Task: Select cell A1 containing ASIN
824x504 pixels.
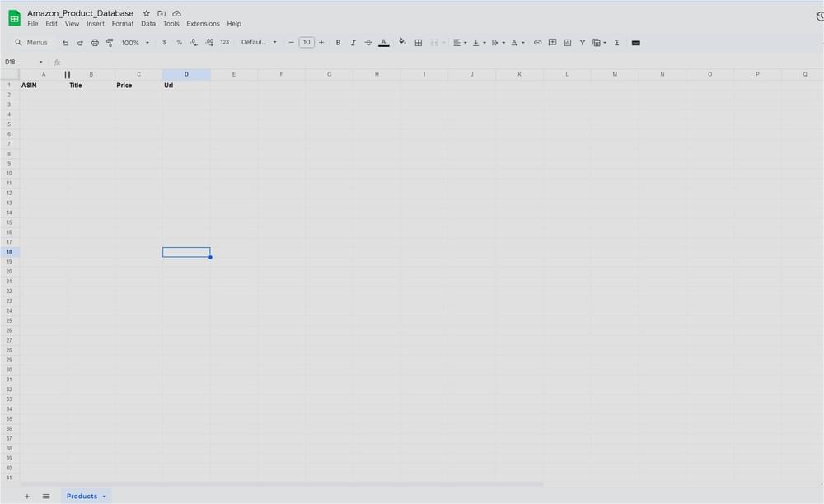Action: point(43,85)
